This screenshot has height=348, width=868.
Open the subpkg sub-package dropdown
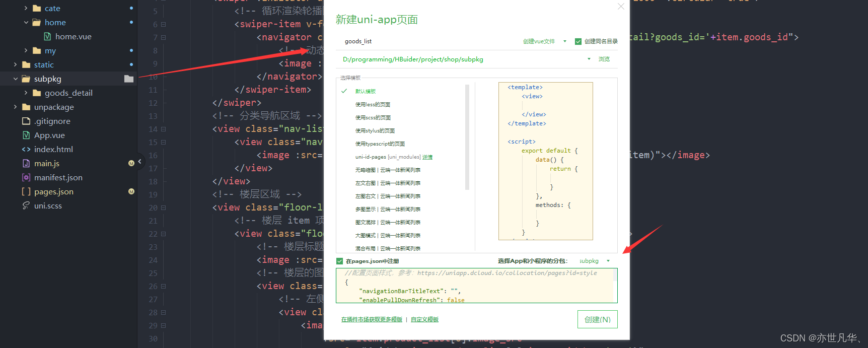pos(595,261)
